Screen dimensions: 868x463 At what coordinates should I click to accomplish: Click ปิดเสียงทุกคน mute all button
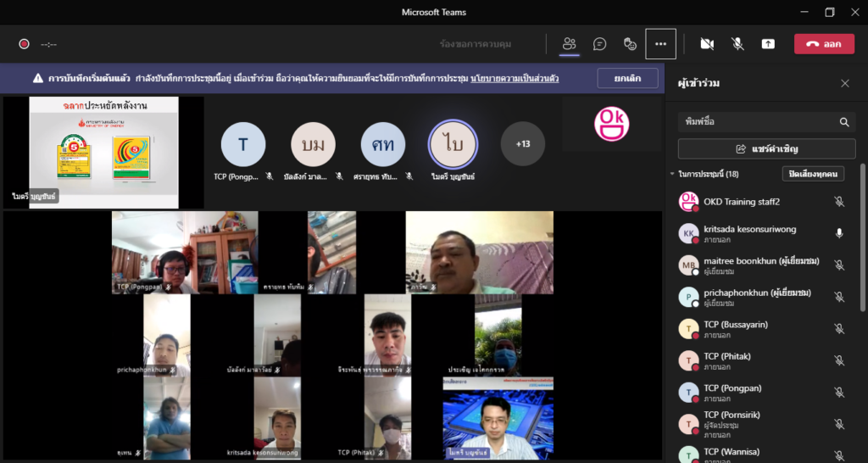813,174
